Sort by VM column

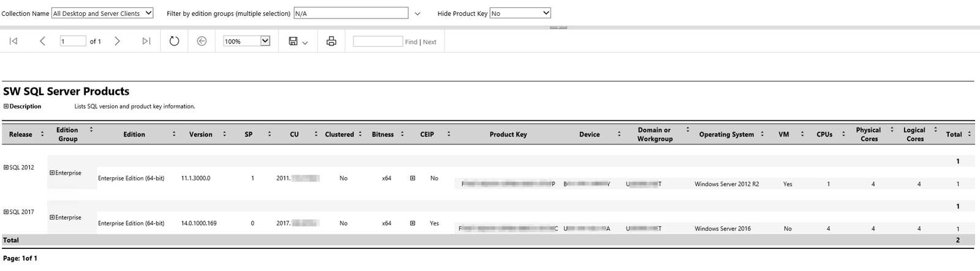click(x=802, y=134)
